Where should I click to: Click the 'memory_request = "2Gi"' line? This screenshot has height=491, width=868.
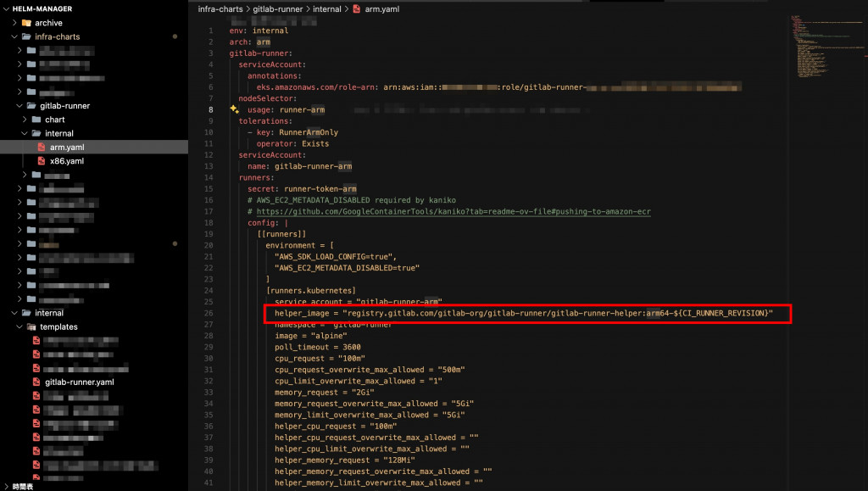pyautogui.click(x=325, y=393)
